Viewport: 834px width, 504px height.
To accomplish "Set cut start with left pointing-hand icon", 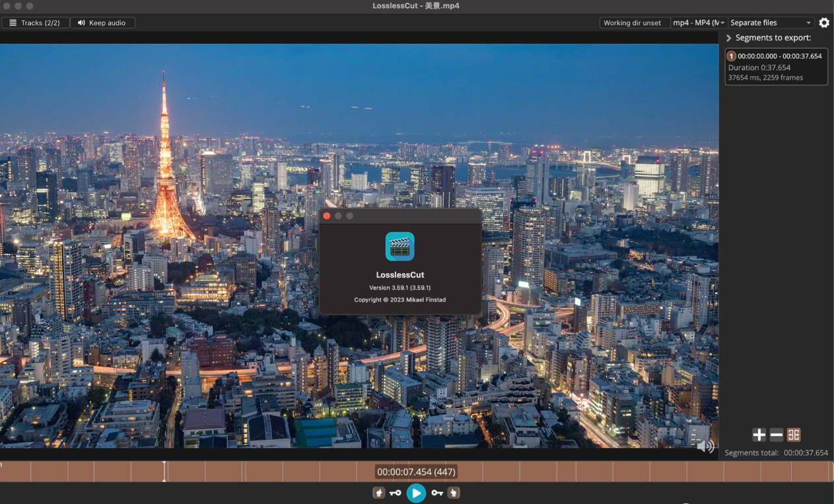I will tap(379, 493).
